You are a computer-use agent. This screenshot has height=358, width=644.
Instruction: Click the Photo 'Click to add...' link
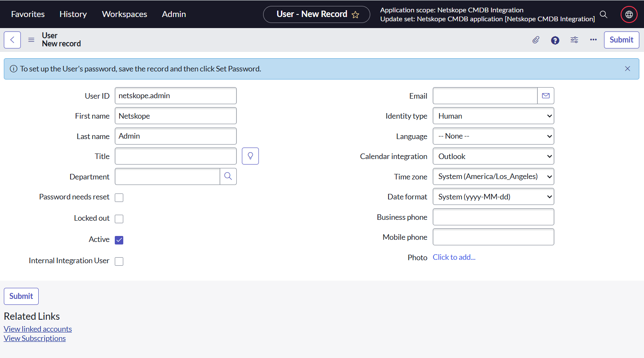tap(454, 257)
